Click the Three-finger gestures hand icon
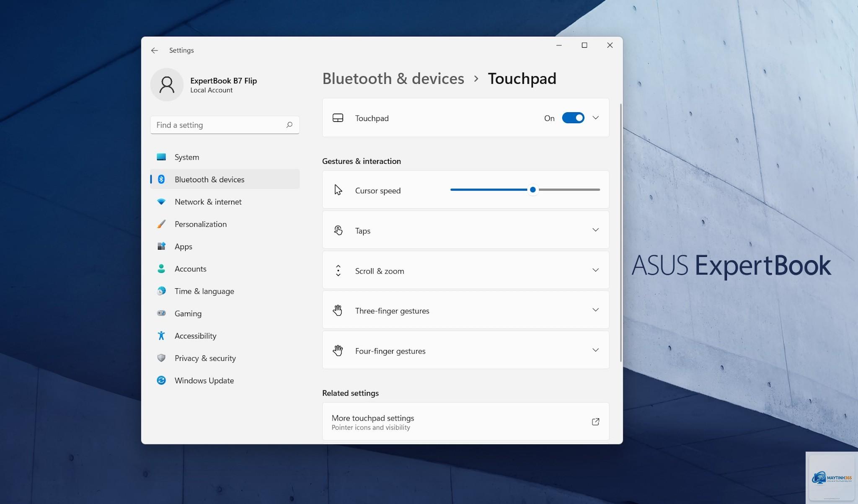Image resolution: width=858 pixels, height=504 pixels. [338, 310]
